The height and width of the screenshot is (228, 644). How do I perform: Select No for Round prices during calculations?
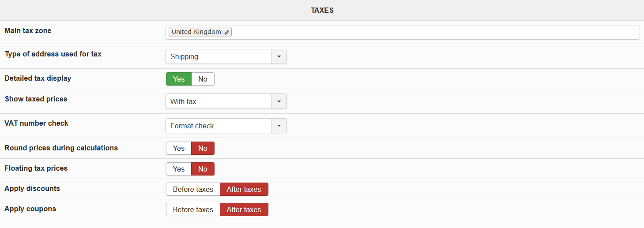pos(203,148)
